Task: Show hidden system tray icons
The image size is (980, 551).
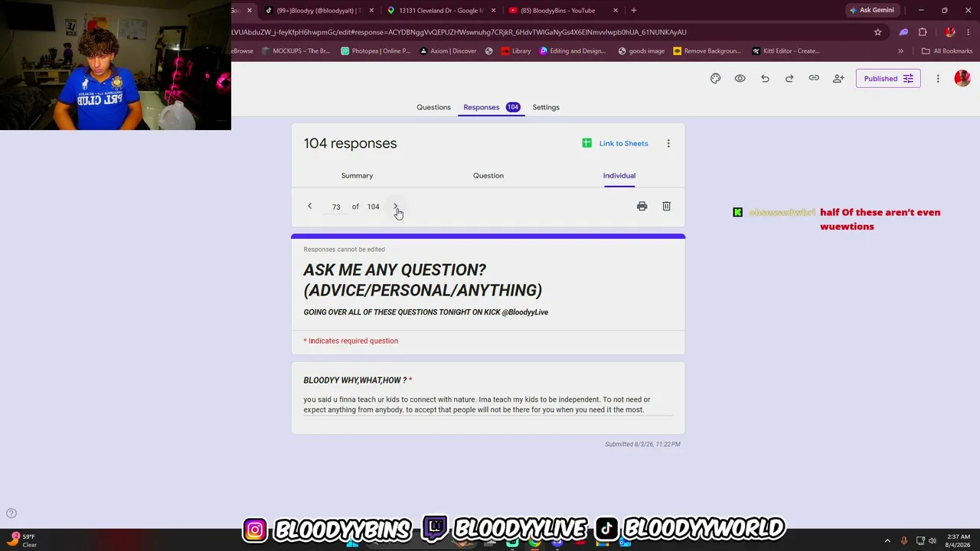Action: 887,540
